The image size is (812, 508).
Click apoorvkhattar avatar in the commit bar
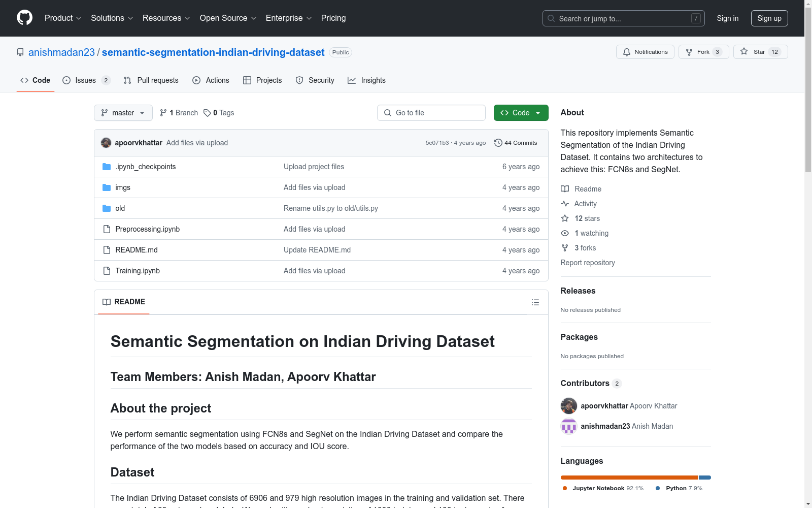(x=106, y=143)
